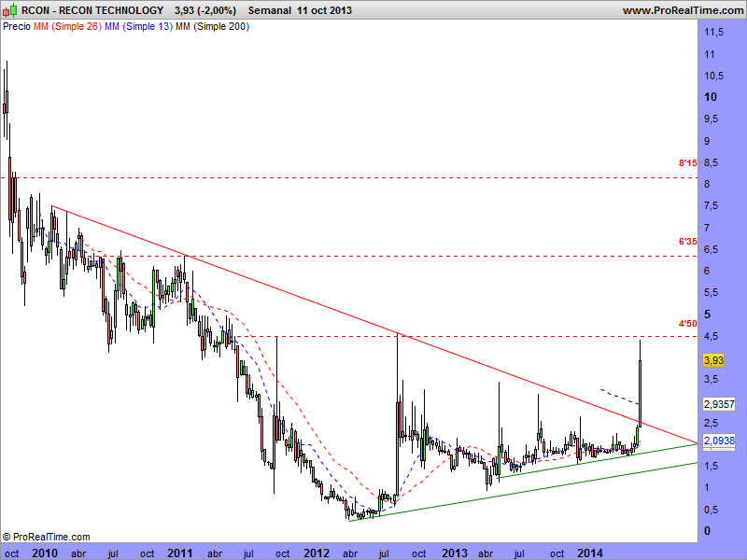
Task: Click the bold 0 value on price axis
Action: click(708, 531)
